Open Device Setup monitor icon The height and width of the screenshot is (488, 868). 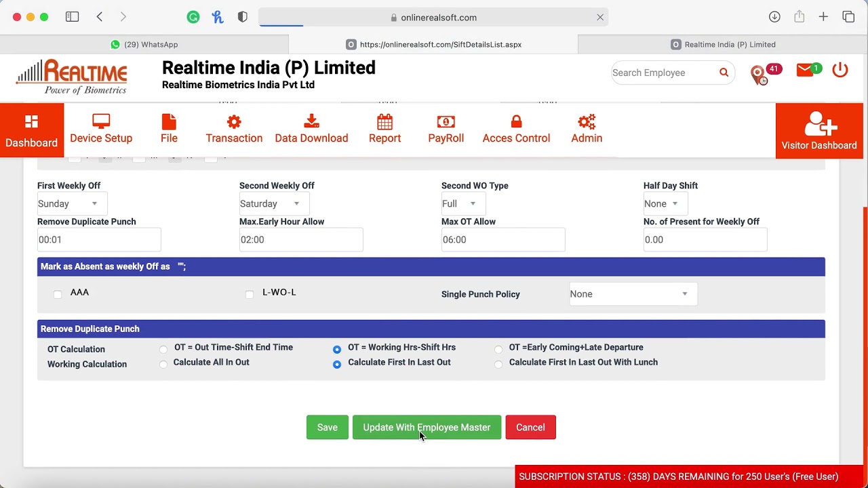point(101,122)
